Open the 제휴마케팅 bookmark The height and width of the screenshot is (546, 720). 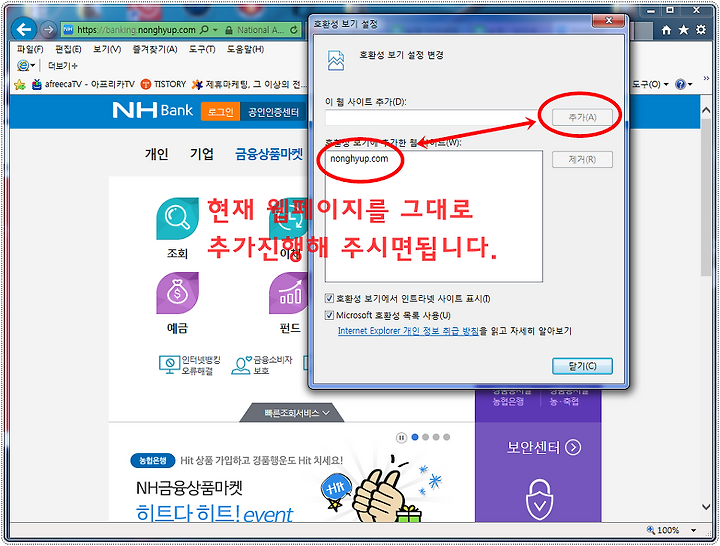tap(249, 84)
